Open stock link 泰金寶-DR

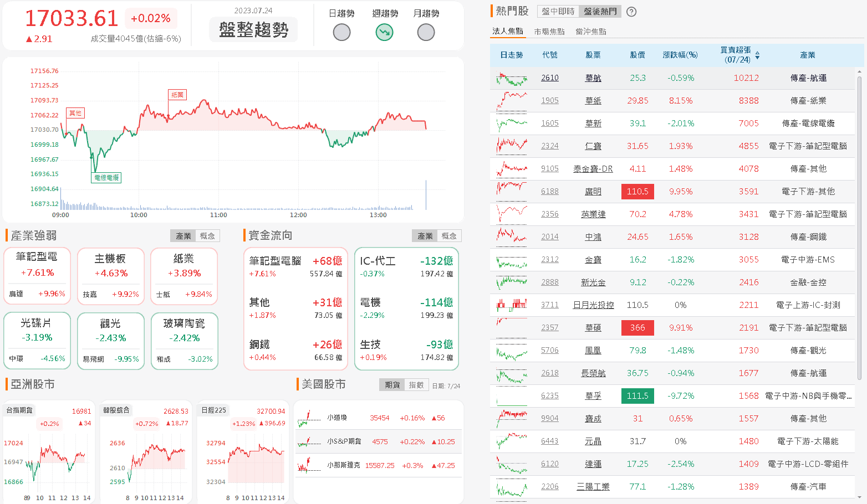click(x=593, y=169)
